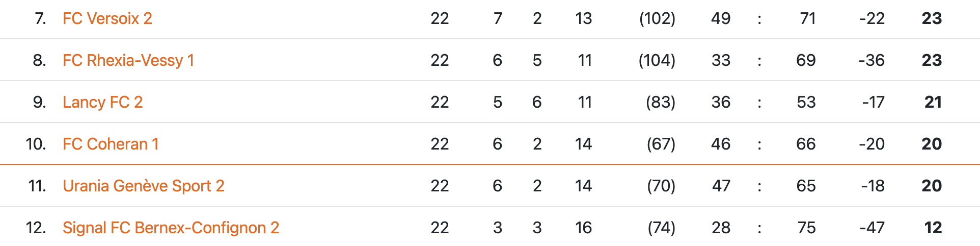Click FC Versoix 2's 71 goals conceded
The height and width of the screenshot is (246, 980).
[x=807, y=19]
